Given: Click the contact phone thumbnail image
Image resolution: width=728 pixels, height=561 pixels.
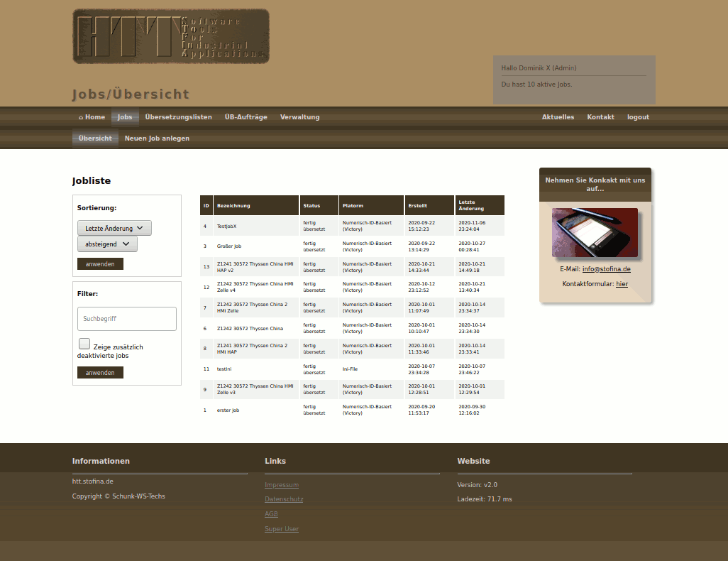Looking at the screenshot, I should tap(595, 232).
